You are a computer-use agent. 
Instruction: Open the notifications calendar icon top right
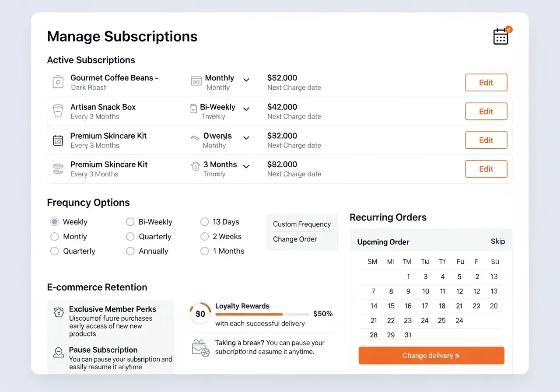tap(500, 37)
